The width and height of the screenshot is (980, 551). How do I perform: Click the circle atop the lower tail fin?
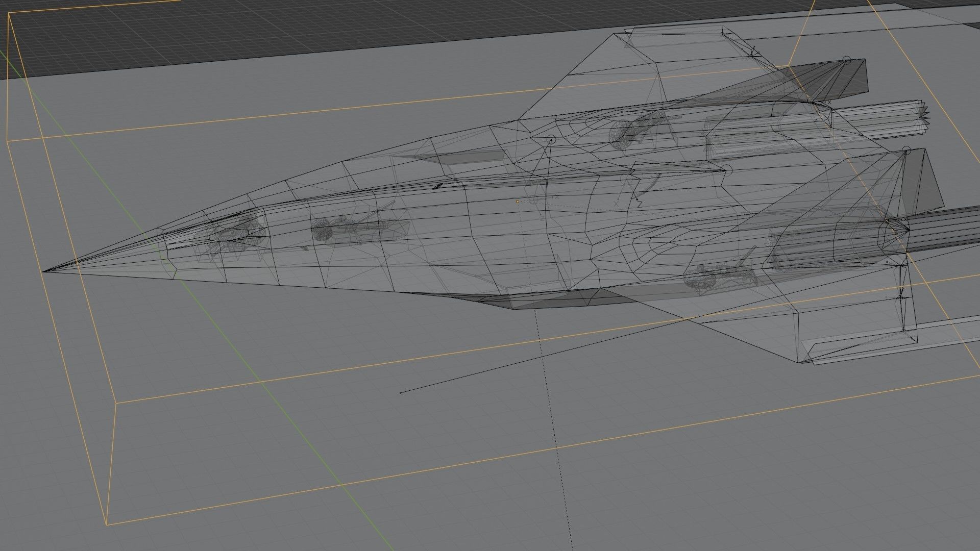(x=906, y=150)
